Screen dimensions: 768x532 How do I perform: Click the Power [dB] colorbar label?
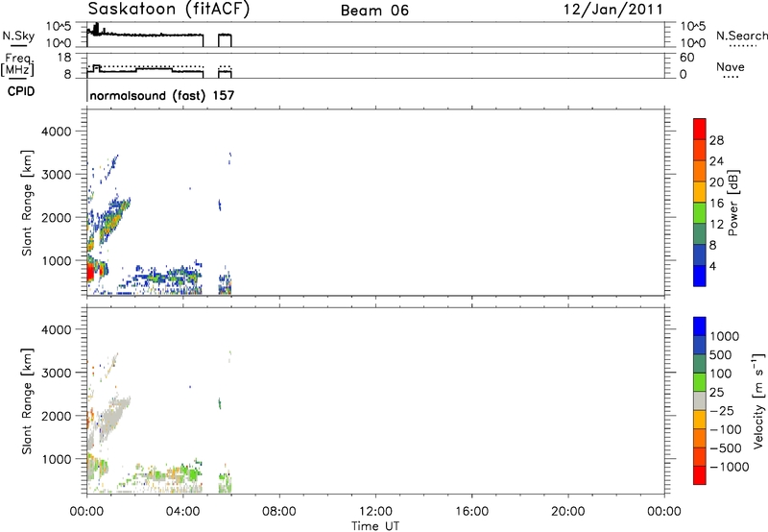pos(732,203)
